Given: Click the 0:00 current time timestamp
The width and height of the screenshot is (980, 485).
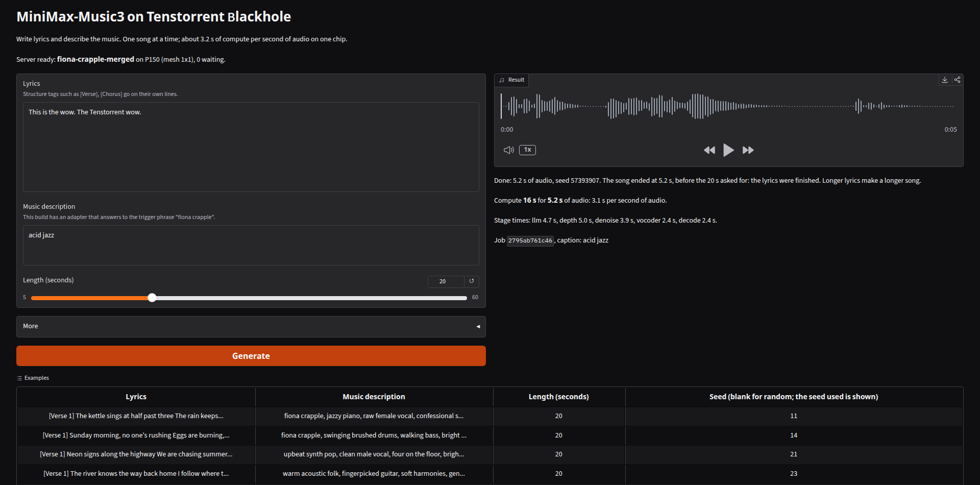Looking at the screenshot, I should click(507, 130).
